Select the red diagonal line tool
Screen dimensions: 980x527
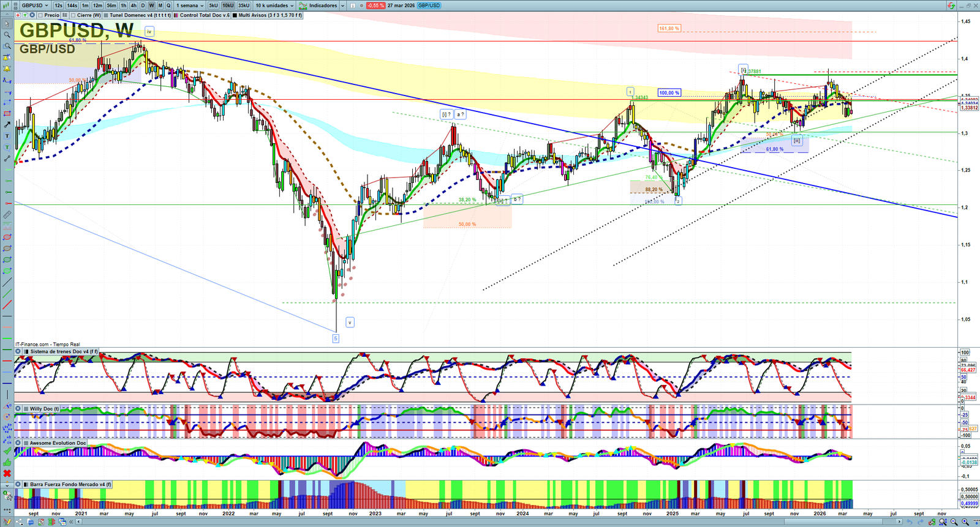point(7,305)
